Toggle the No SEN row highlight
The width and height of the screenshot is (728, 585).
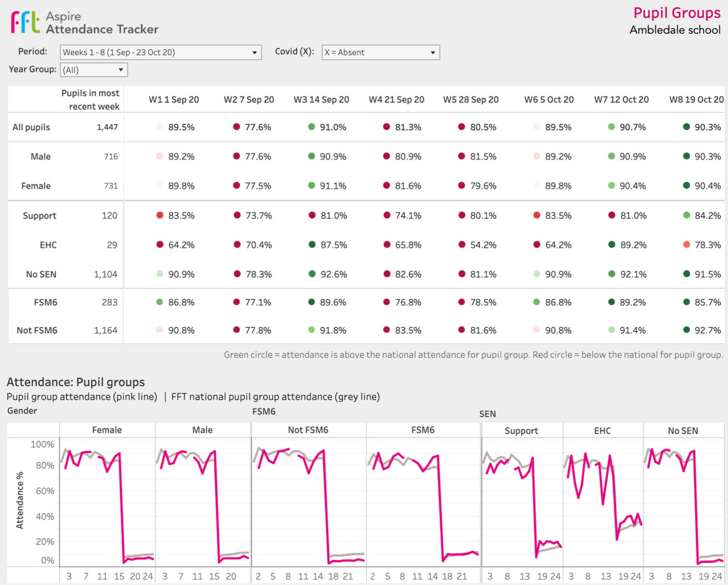coord(41,274)
